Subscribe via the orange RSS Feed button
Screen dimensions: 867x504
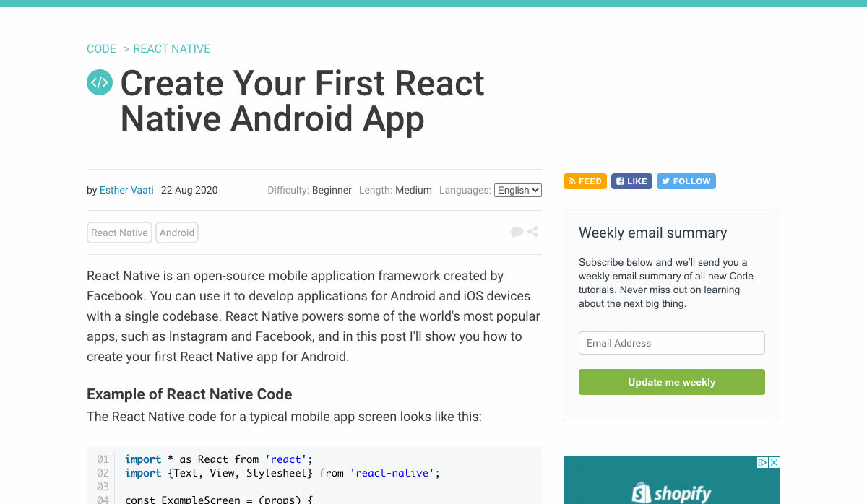(585, 181)
